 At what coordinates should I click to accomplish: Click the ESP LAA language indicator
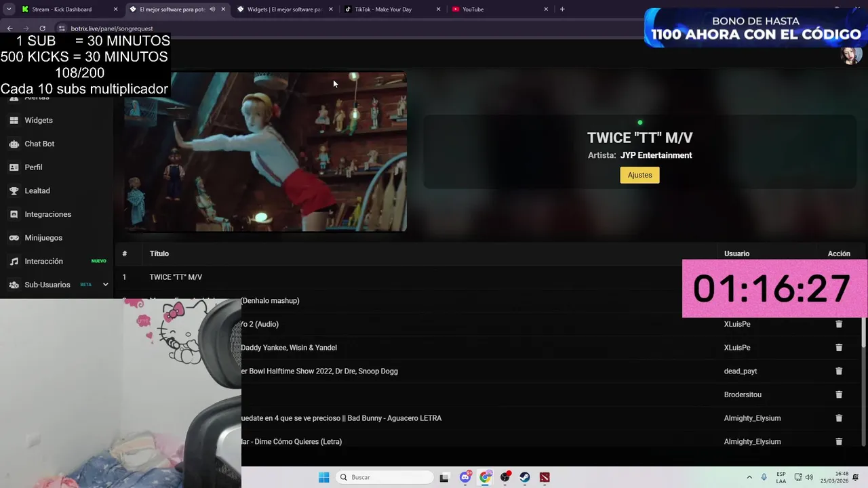[x=781, y=477]
